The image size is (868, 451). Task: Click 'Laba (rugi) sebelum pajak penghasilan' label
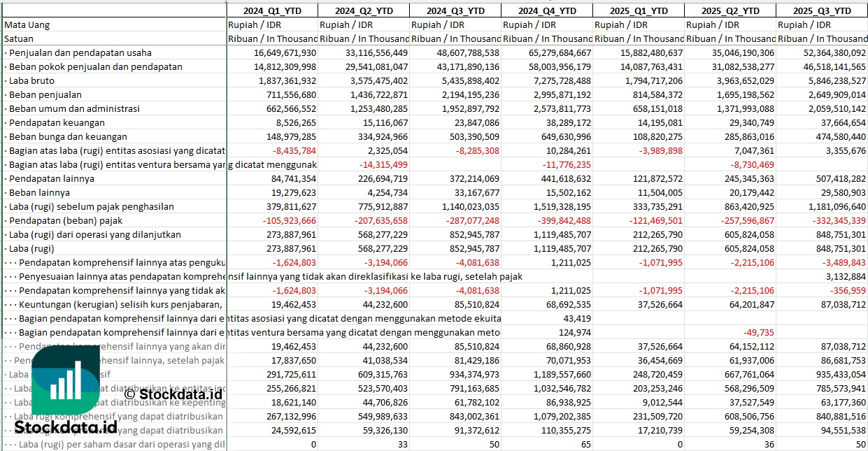pyautogui.click(x=91, y=206)
